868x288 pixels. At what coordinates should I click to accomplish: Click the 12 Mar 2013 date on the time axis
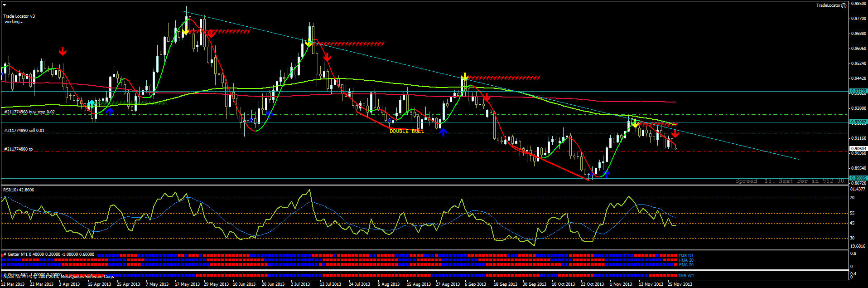click(x=13, y=284)
